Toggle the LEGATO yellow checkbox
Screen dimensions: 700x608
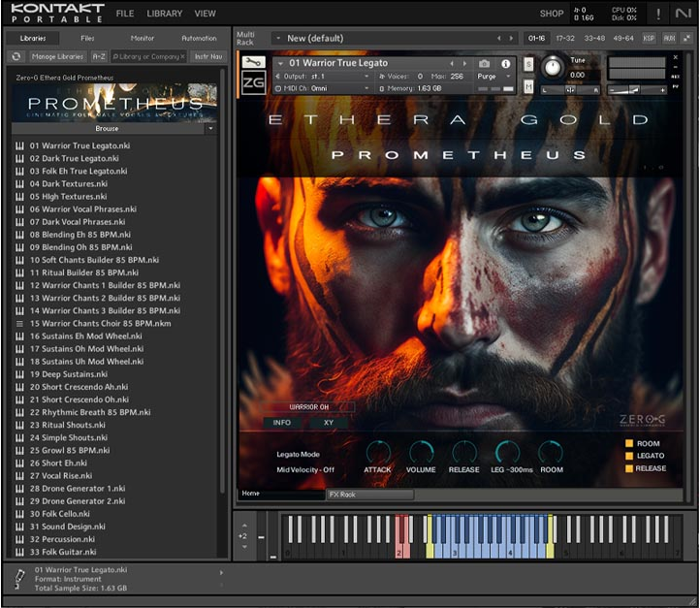point(629,456)
